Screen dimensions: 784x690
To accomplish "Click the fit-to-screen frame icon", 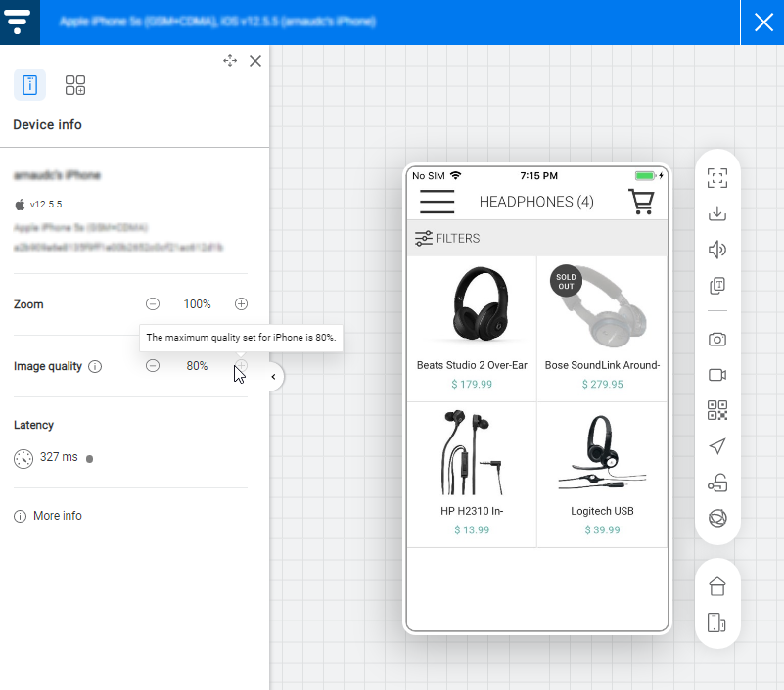I will point(717,178).
